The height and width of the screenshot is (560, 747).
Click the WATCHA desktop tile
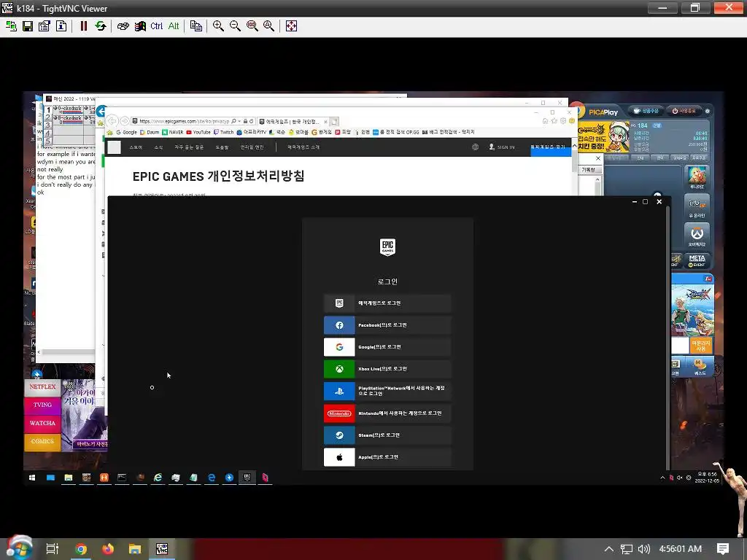tap(42, 424)
